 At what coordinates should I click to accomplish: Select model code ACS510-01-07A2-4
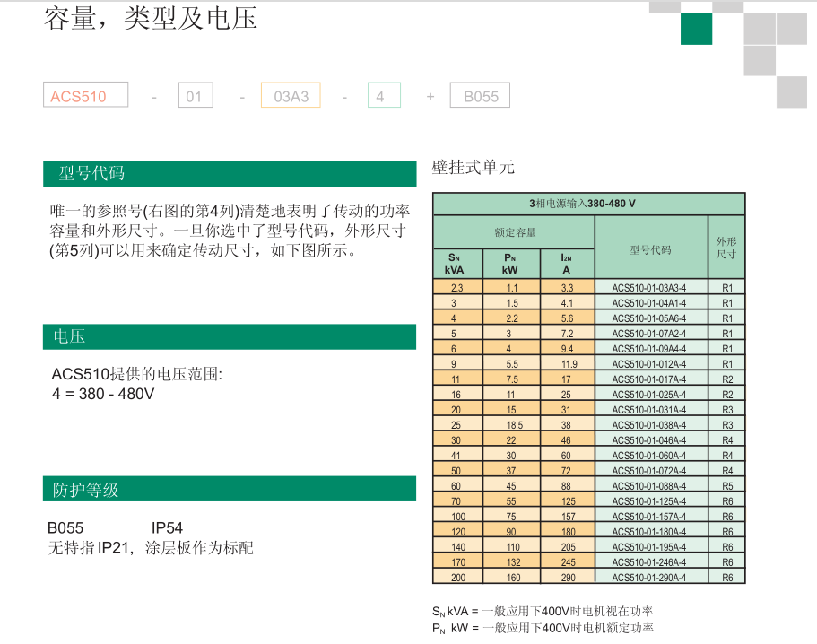649,334
